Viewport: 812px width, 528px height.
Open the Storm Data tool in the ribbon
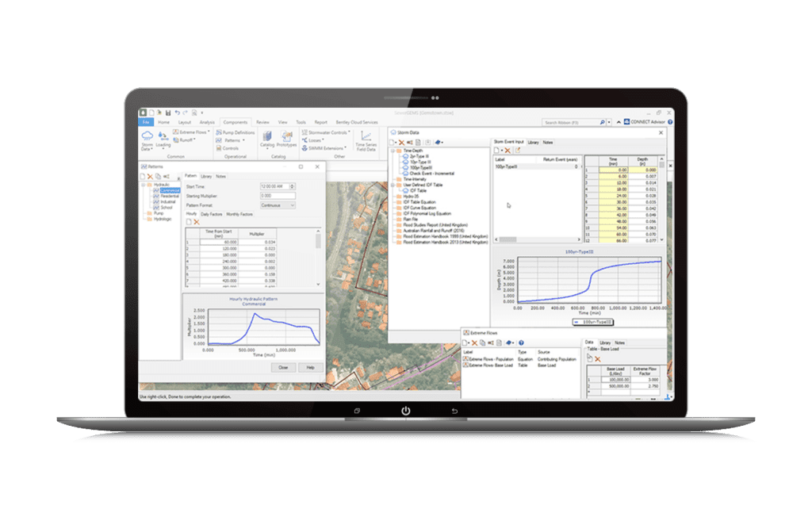147,136
